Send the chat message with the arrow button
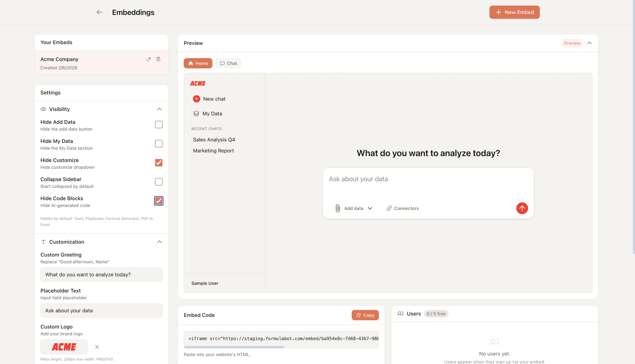This screenshot has height=364, width=635. pyautogui.click(x=522, y=208)
